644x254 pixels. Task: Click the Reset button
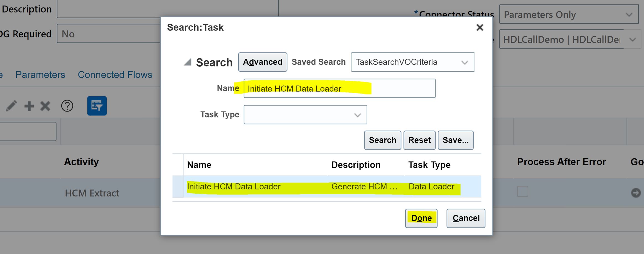[419, 140]
